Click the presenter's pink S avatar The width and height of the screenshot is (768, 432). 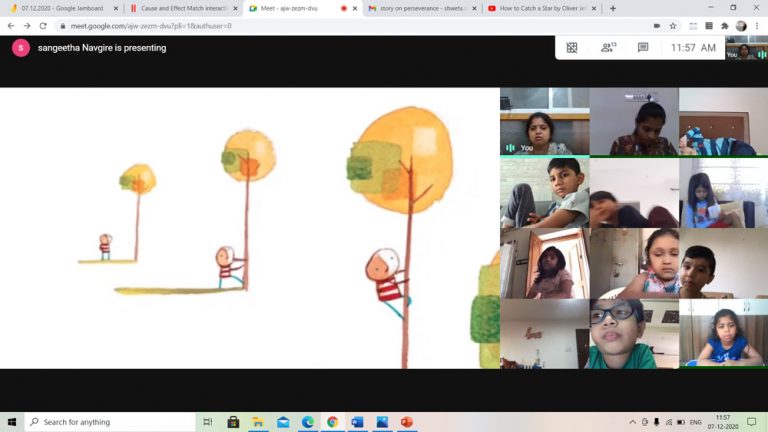(x=21, y=48)
